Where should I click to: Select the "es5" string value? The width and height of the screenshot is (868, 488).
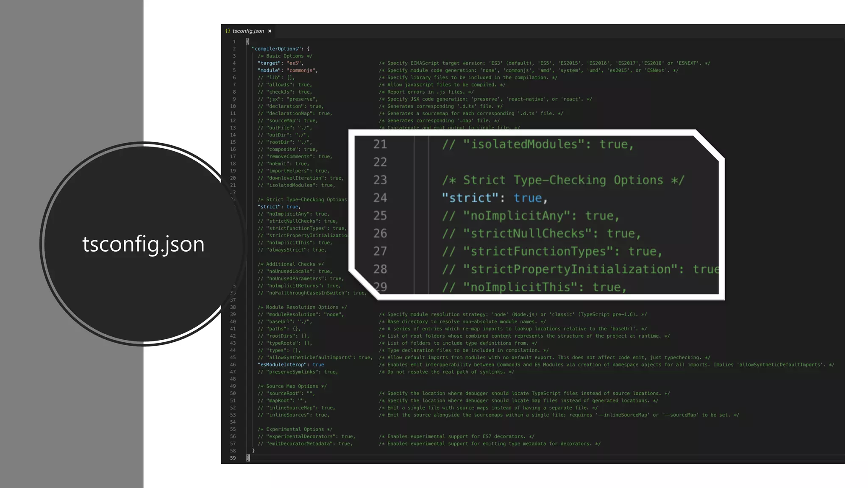[293, 63]
